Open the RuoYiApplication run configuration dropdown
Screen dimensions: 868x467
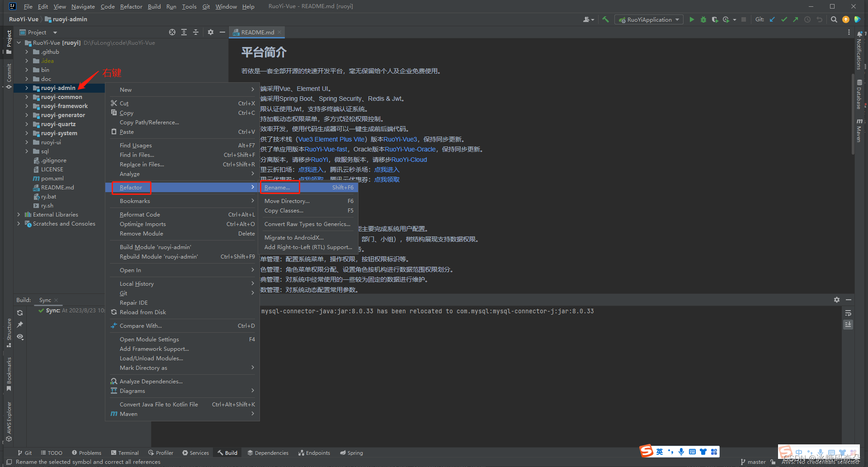(649, 19)
